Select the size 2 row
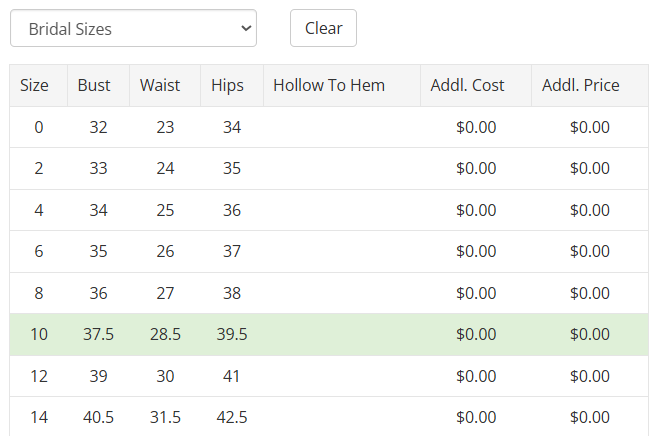The image size is (653, 436). point(329,168)
